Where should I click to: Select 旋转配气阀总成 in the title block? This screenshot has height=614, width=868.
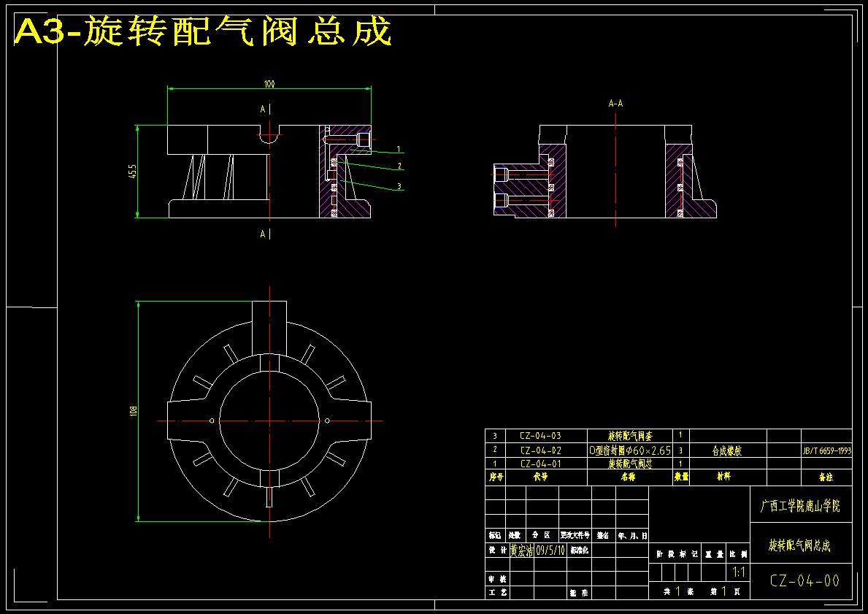click(x=799, y=545)
